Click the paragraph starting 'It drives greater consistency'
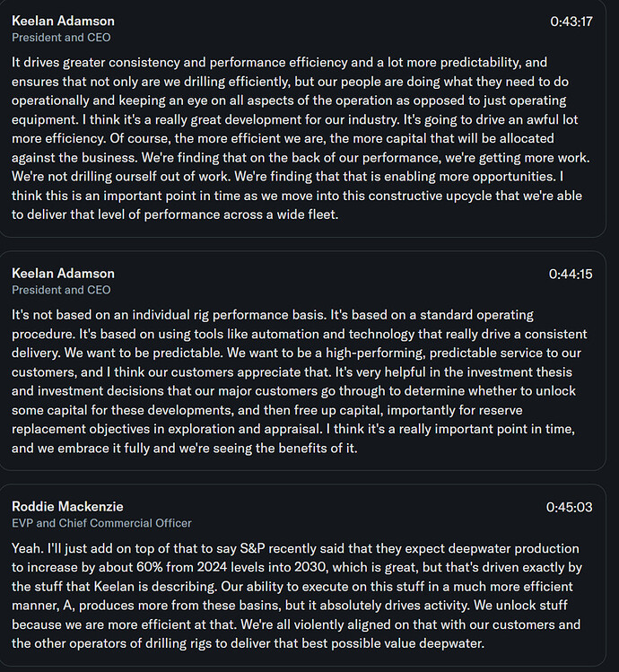The height and width of the screenshot is (672, 619). (301, 138)
